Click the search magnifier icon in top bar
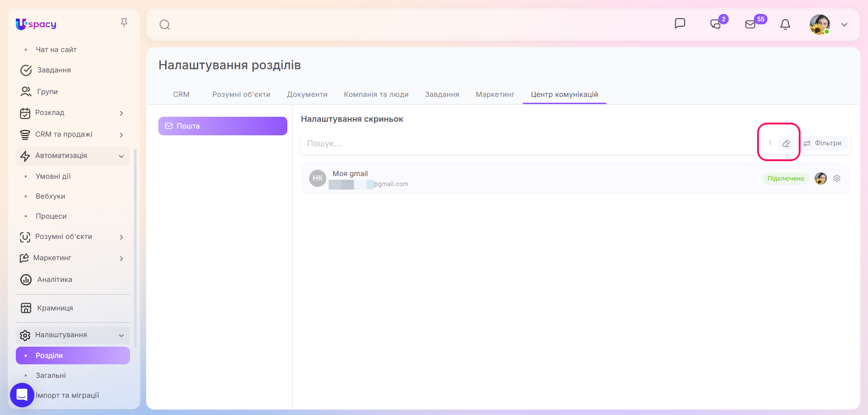Screen dimensions: 868x415 pos(165,24)
